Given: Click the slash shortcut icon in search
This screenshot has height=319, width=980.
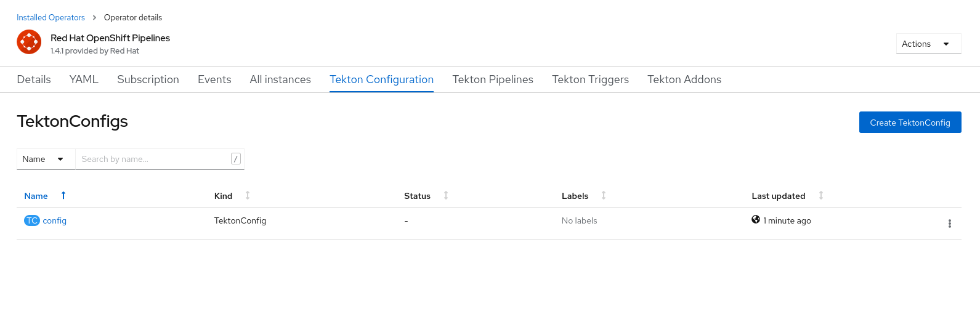Looking at the screenshot, I should [x=235, y=159].
